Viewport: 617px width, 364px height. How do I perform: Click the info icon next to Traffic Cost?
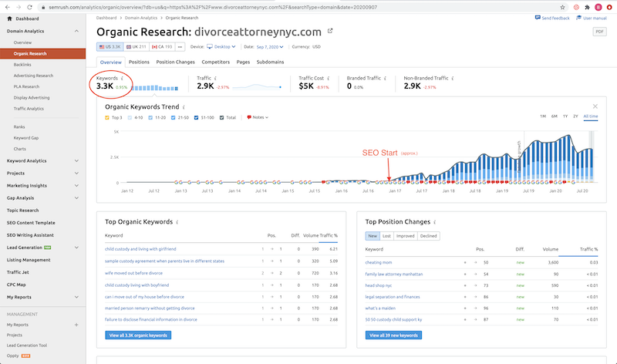pos(329,79)
